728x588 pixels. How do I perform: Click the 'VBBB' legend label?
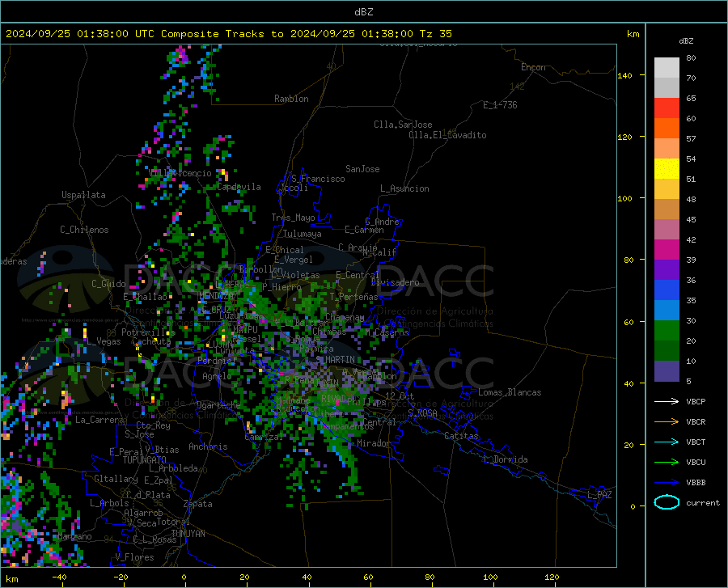click(x=696, y=482)
